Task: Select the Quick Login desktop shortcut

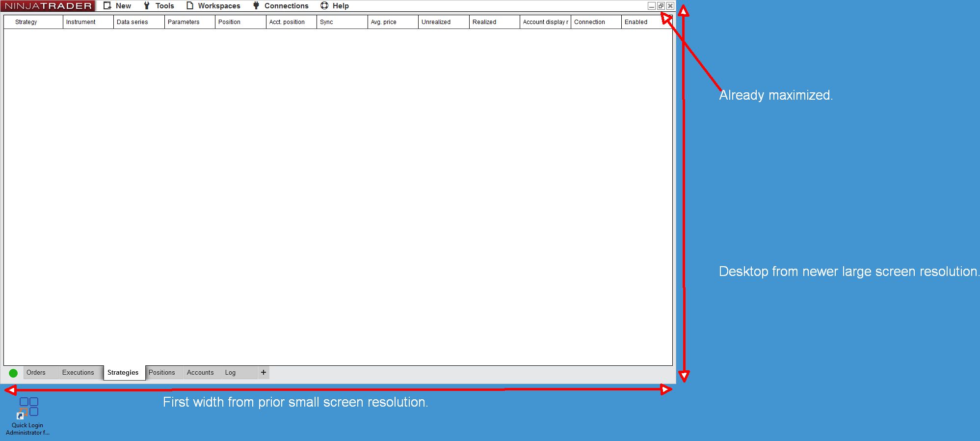Action: 27,416
